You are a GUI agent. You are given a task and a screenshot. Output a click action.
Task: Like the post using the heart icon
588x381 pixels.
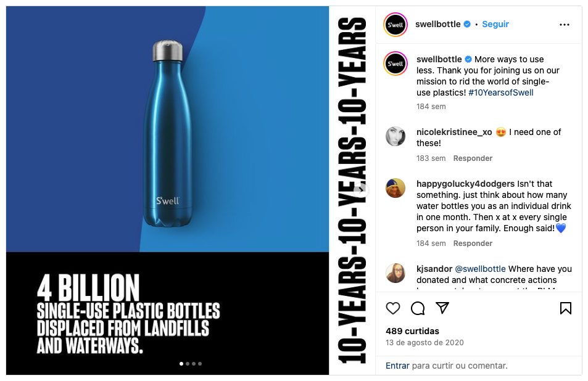(393, 308)
